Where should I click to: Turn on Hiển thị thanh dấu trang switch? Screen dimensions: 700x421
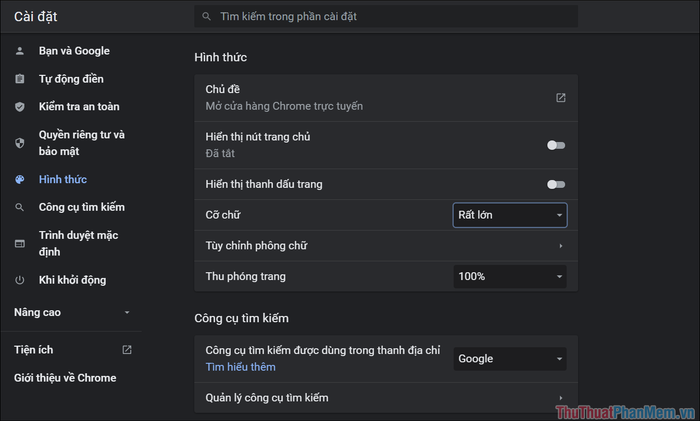(x=556, y=184)
